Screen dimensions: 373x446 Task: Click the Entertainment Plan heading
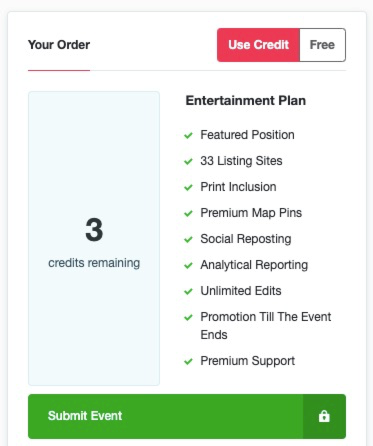246,101
